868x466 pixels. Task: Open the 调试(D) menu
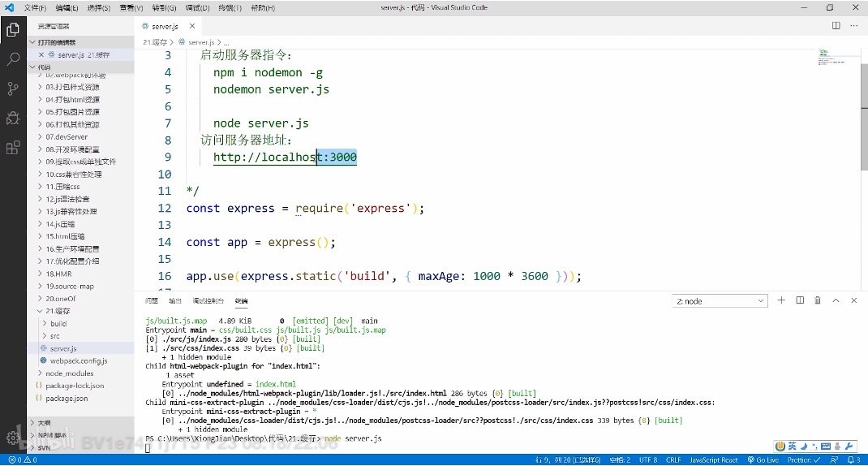[197, 8]
